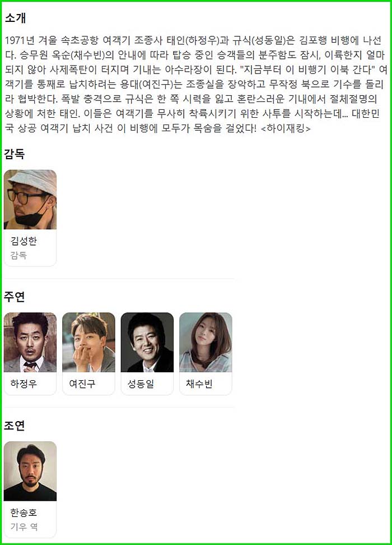Open 여진구's photo in the lead cast
Screen dimensions: 392x545
click(x=88, y=343)
